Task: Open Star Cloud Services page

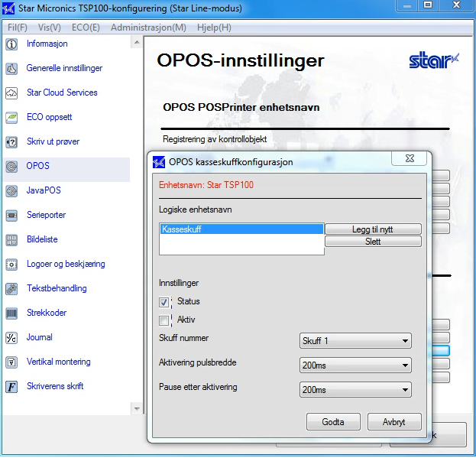Action: tap(62, 93)
